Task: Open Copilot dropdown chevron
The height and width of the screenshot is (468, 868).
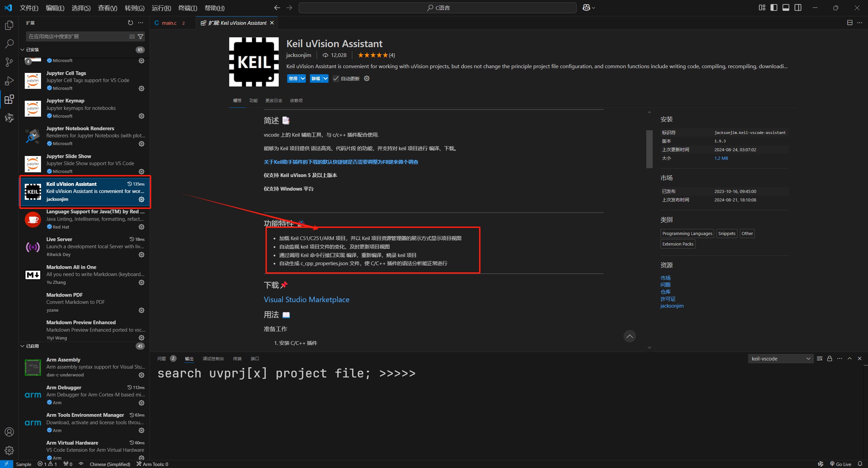Action: [x=594, y=8]
